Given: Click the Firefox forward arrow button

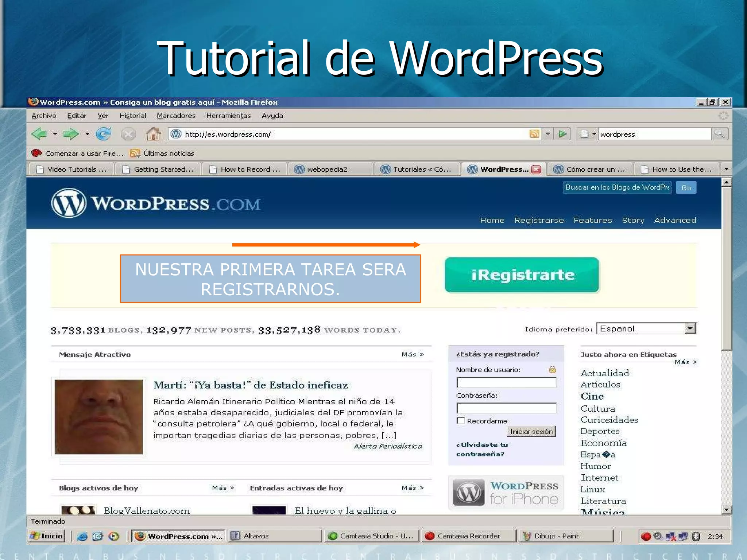Looking at the screenshot, I should point(71,134).
